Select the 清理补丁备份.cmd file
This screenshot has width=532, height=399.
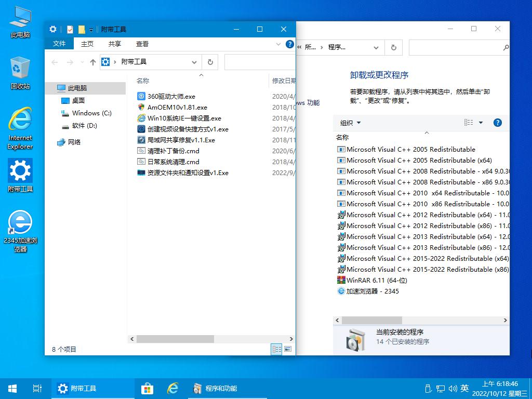(168, 151)
